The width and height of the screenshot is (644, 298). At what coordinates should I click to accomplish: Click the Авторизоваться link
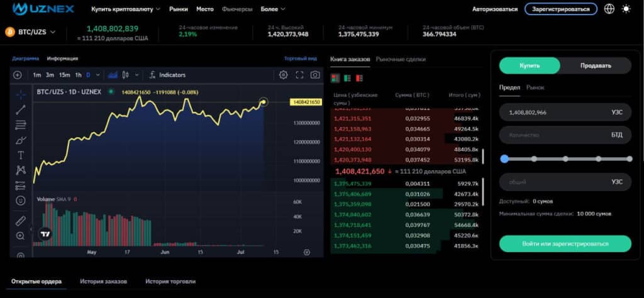click(495, 9)
